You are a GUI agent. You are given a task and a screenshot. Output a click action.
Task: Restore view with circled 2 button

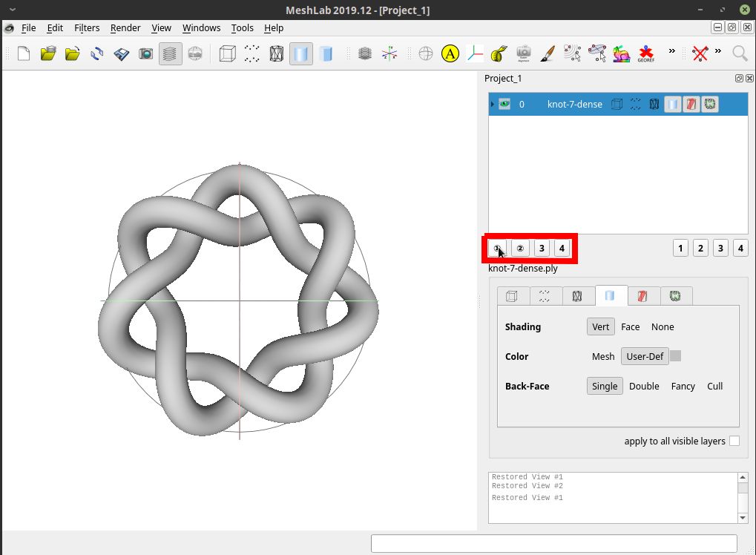tap(520, 249)
